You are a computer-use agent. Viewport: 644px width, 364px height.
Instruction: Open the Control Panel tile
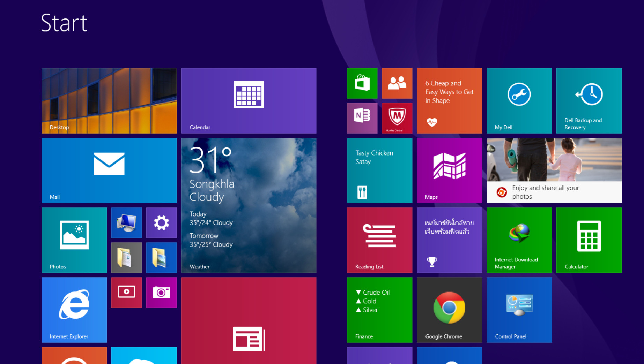[x=519, y=310]
